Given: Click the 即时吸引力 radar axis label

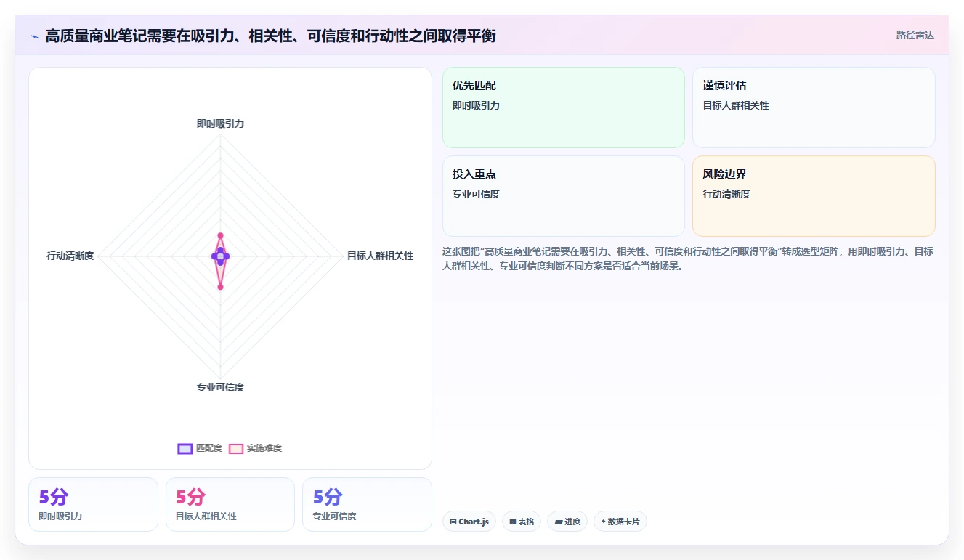Looking at the screenshot, I should pyautogui.click(x=220, y=124).
